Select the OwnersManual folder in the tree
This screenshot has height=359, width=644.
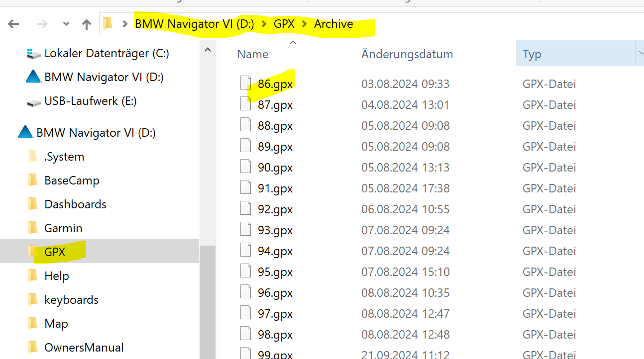click(x=84, y=348)
